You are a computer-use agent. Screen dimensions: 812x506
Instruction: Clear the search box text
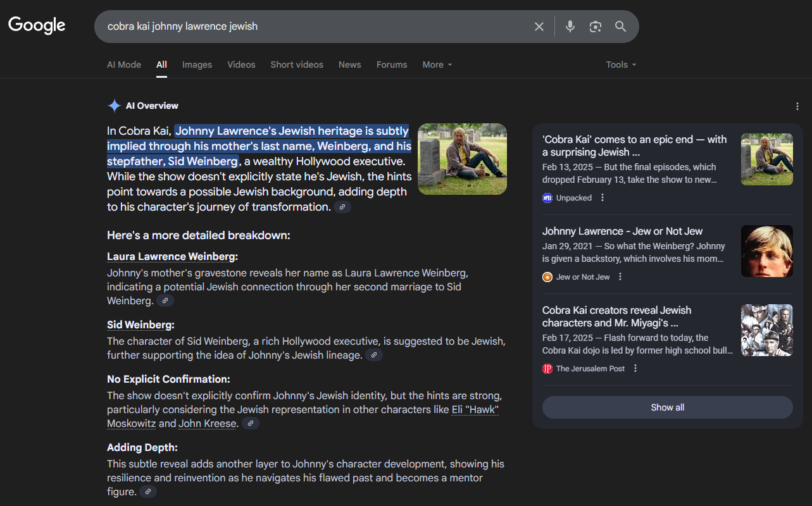coord(539,27)
